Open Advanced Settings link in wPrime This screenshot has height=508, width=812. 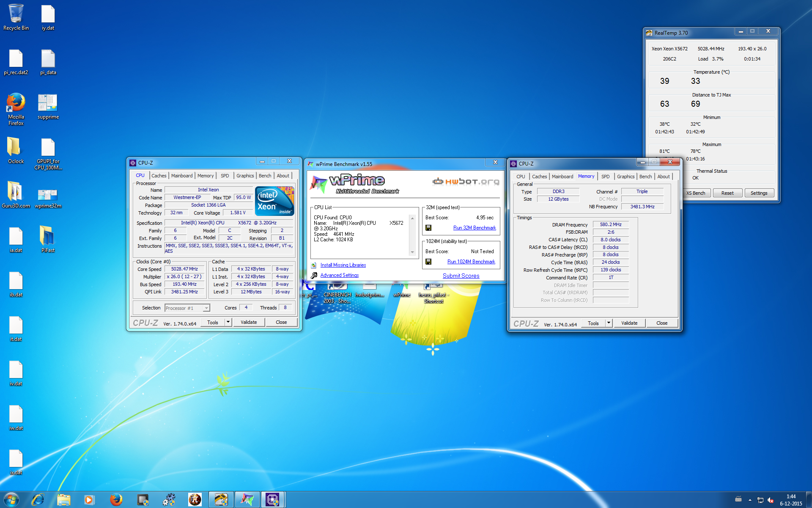point(339,275)
